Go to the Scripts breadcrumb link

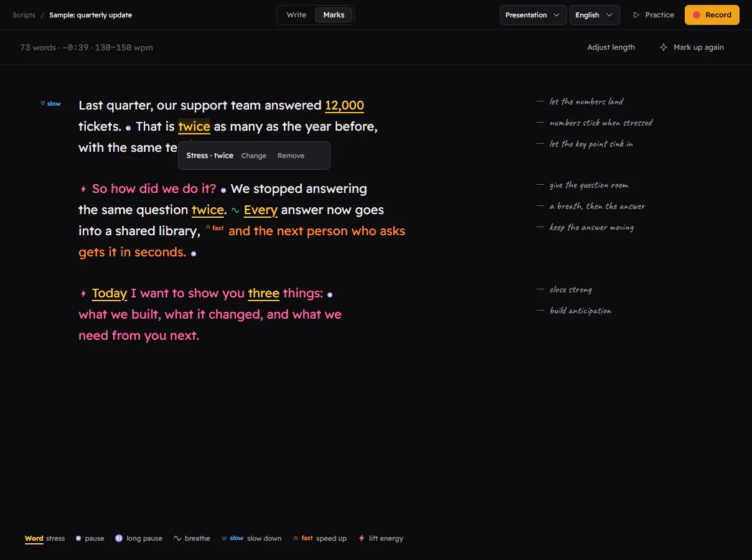[24, 15]
